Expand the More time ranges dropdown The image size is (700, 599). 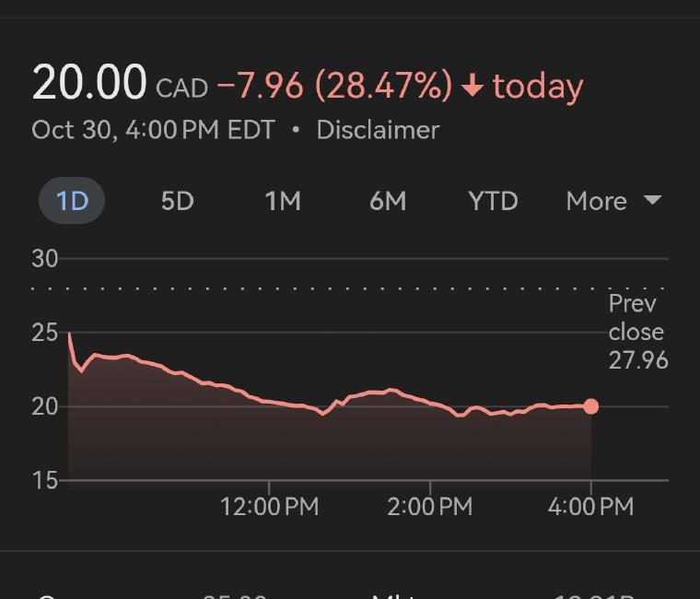[x=613, y=201]
